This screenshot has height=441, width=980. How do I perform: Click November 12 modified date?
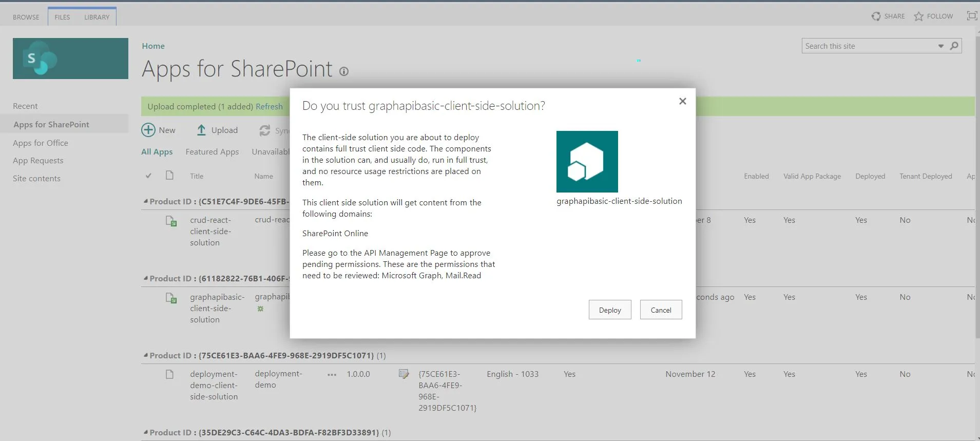click(x=690, y=374)
